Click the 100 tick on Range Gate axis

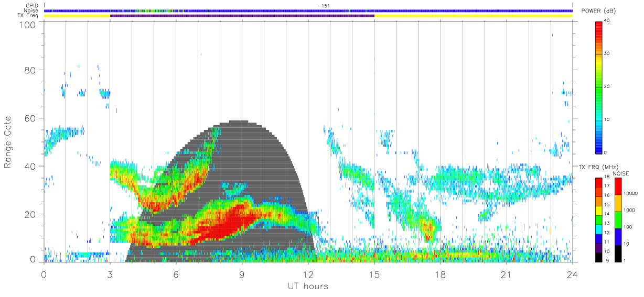pyautogui.click(x=27, y=25)
